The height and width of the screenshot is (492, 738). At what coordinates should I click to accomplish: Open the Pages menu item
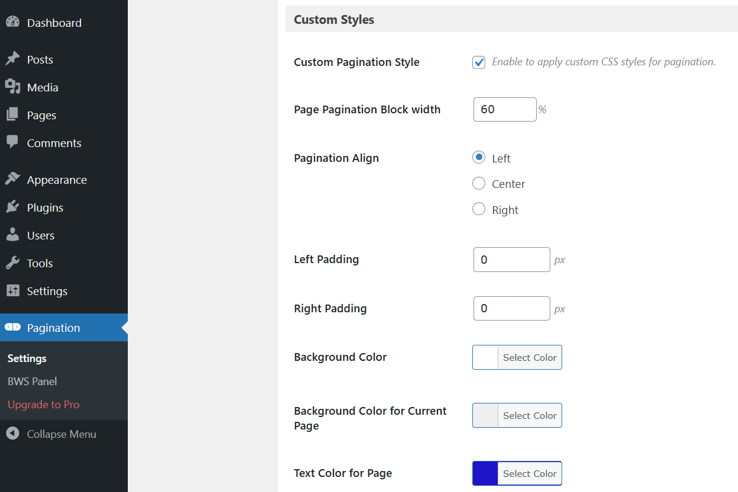pyautogui.click(x=64, y=115)
